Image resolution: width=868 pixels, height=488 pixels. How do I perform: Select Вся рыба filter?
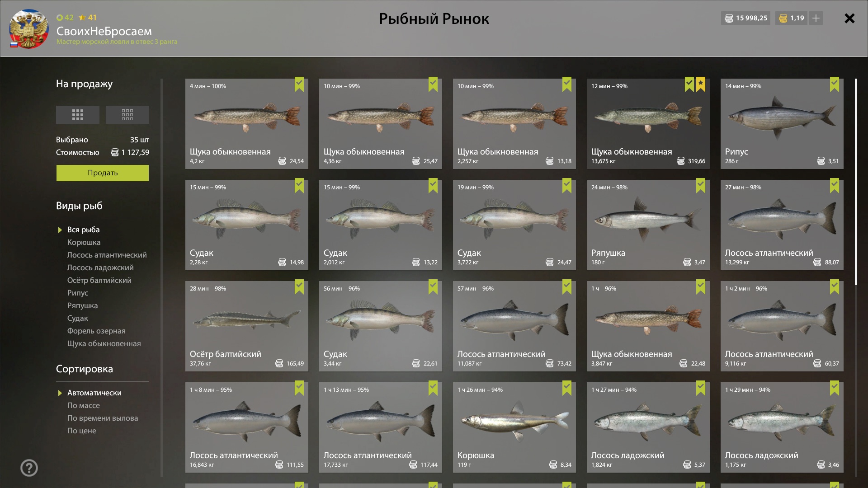coord(84,230)
